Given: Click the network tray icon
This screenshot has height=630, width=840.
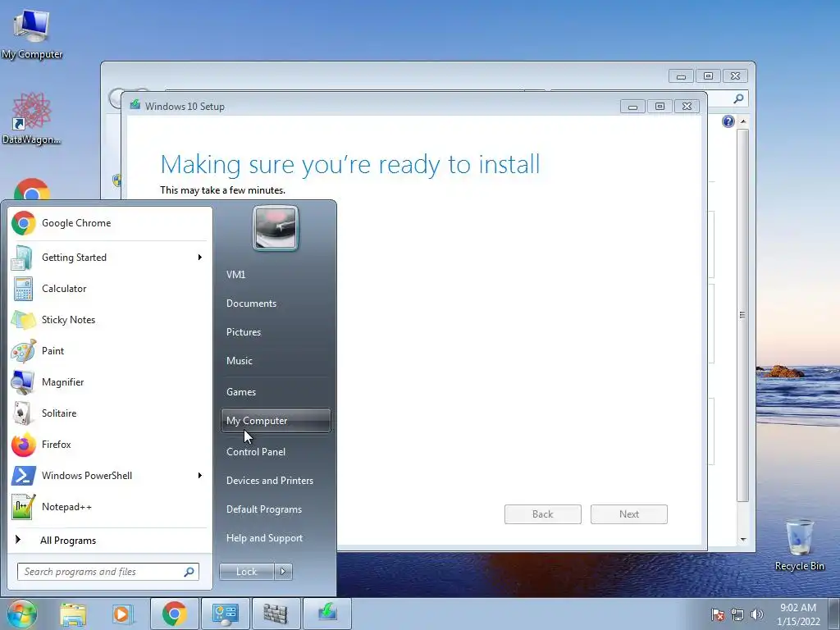Looking at the screenshot, I should 737,614.
